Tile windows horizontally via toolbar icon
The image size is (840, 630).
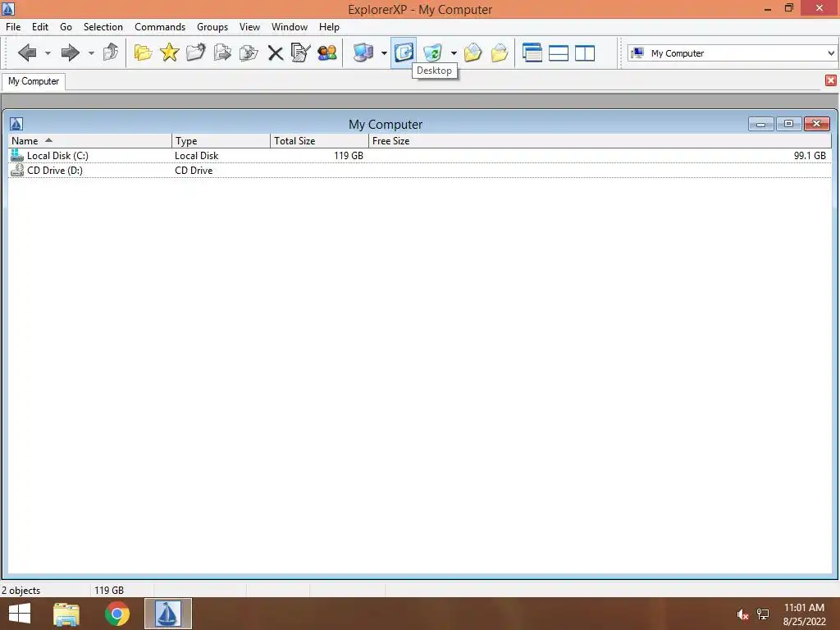(558, 53)
